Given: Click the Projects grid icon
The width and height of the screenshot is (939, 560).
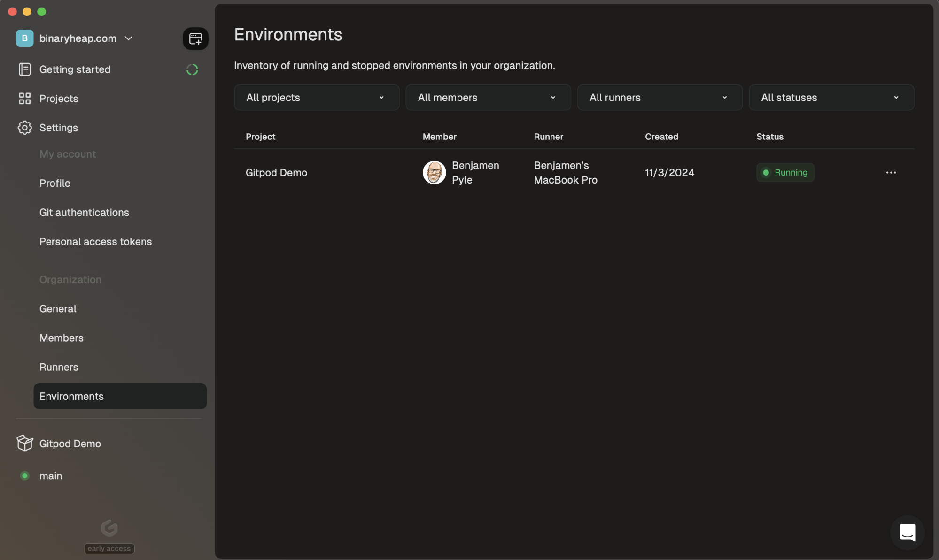Looking at the screenshot, I should click(24, 99).
